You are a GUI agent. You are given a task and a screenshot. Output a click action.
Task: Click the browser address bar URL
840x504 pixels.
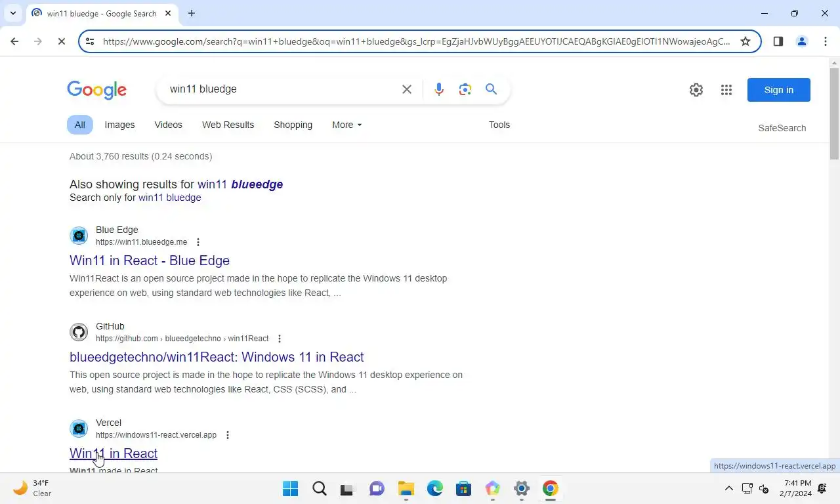click(x=416, y=41)
